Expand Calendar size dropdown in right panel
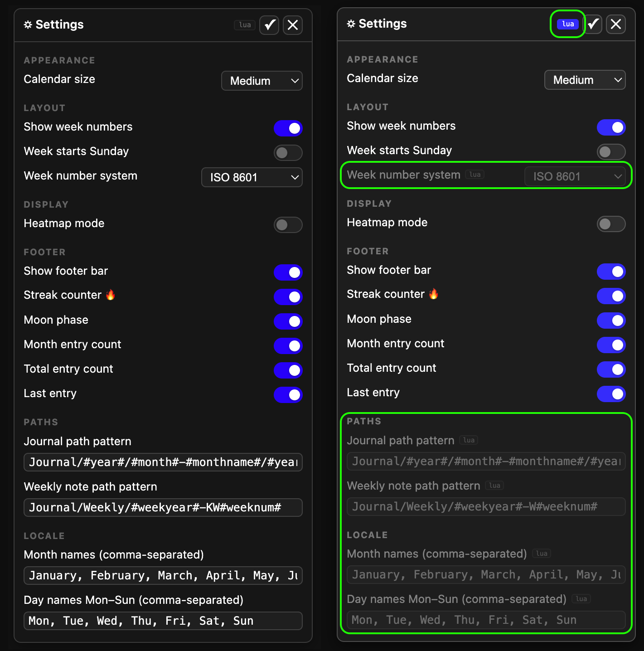 click(x=585, y=80)
